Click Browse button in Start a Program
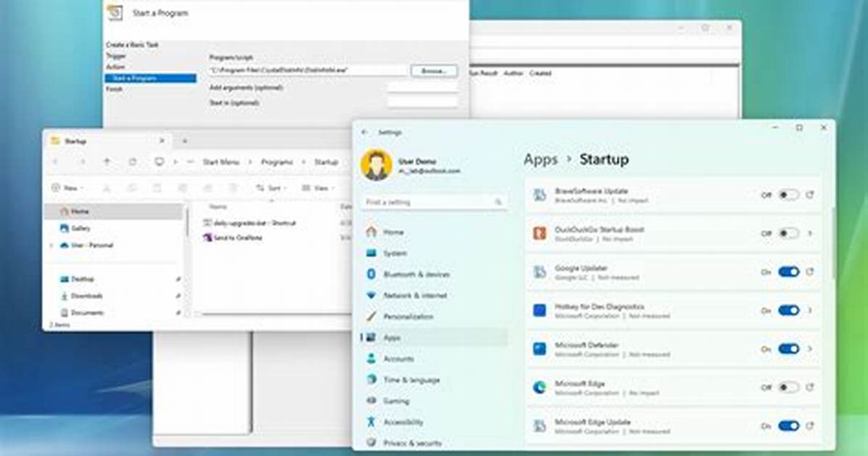Viewport: 868px width, 456px height. coord(434,71)
